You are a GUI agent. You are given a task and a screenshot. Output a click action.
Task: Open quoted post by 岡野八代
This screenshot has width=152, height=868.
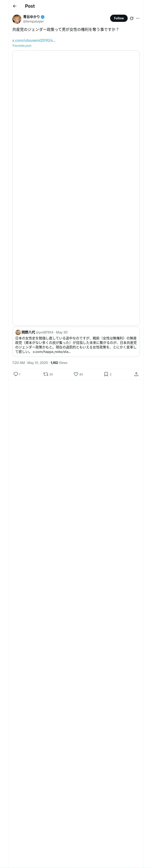(x=76, y=345)
